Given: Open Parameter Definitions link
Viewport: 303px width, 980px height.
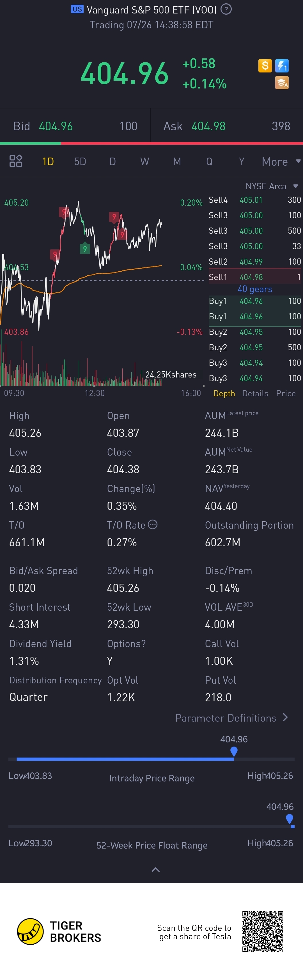Looking at the screenshot, I should point(231,718).
